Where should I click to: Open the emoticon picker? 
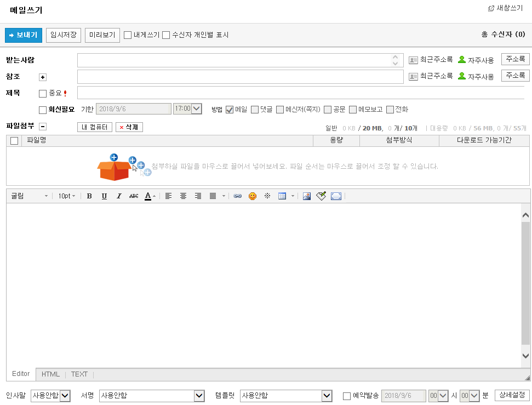pos(253,196)
